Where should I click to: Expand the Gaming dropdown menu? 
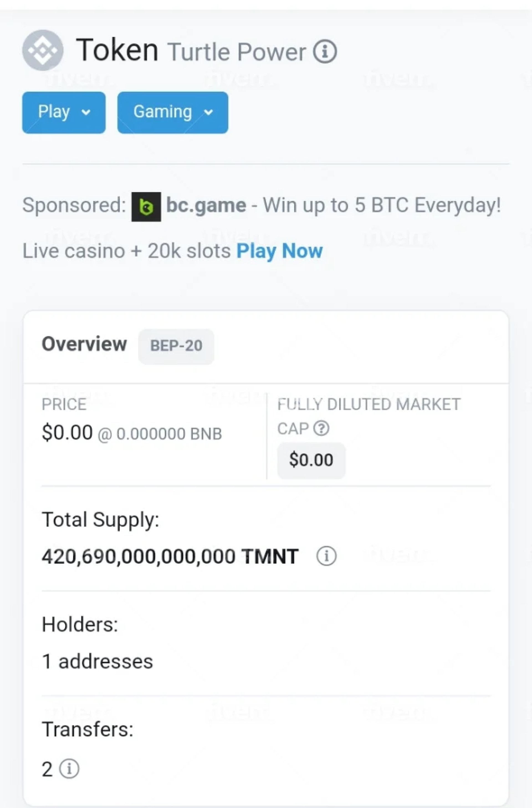point(172,112)
